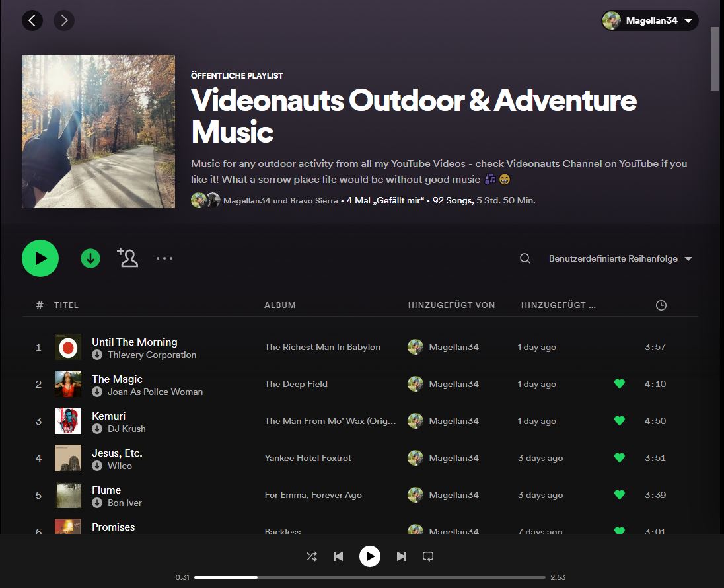Toggle playlist download with the green arrow

90,258
